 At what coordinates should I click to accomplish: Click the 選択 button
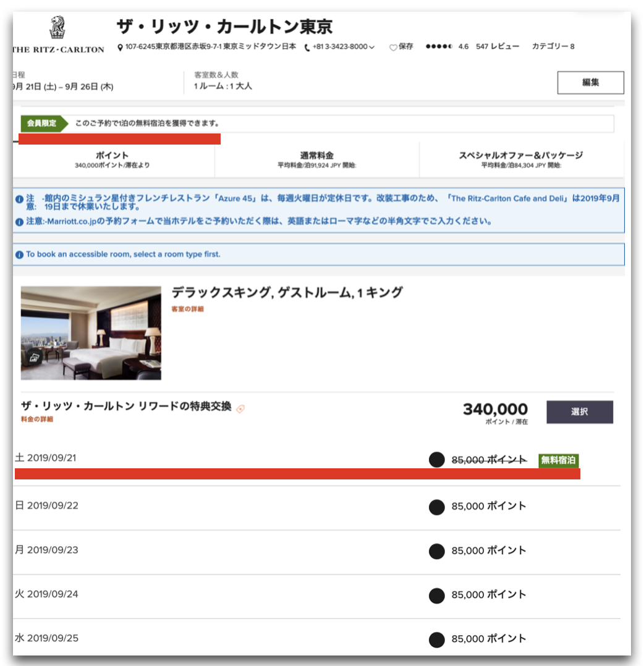[x=580, y=411]
